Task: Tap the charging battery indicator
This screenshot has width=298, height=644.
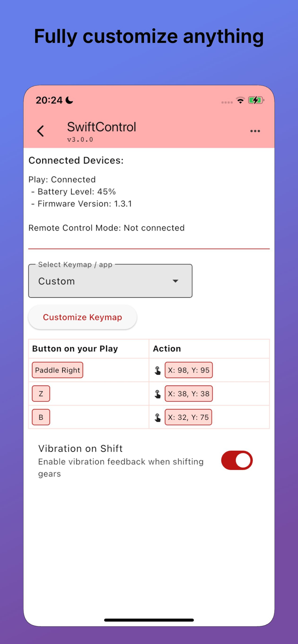Action: (256, 100)
